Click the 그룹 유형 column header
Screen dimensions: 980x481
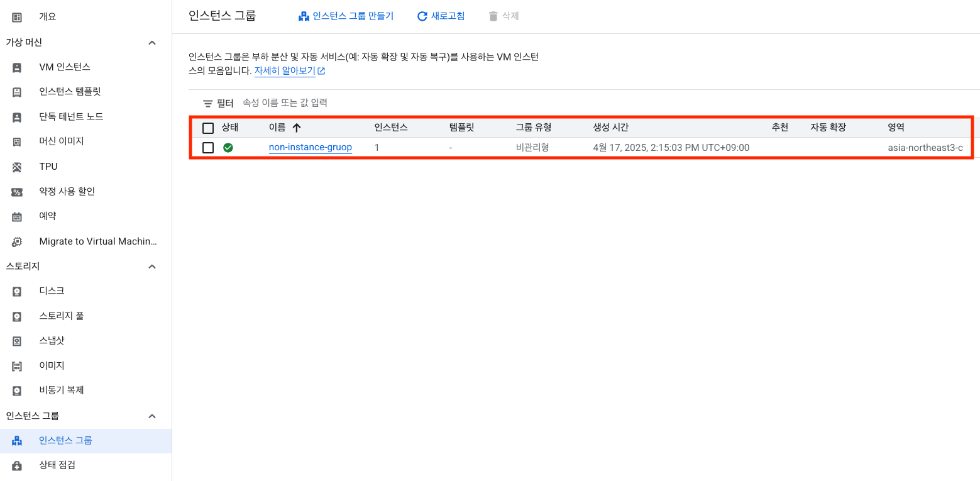pos(534,127)
